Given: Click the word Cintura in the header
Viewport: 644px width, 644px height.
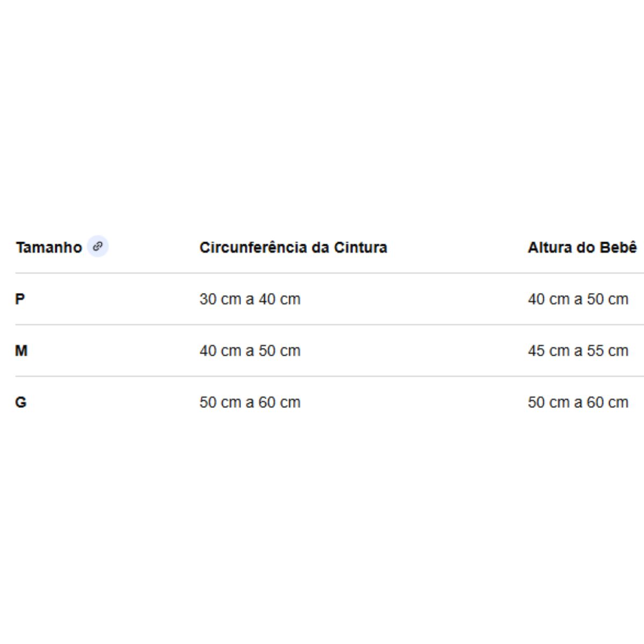Looking at the screenshot, I should 360,247.
